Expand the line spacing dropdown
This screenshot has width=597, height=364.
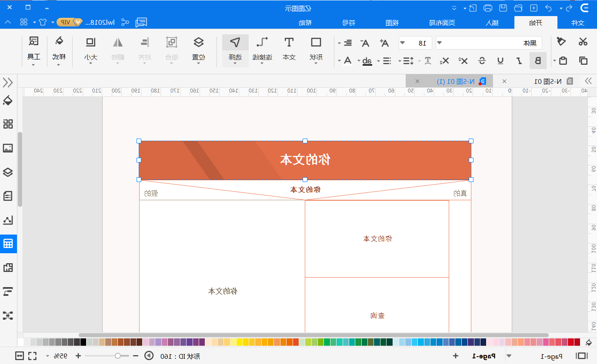pyautogui.click(x=400, y=61)
